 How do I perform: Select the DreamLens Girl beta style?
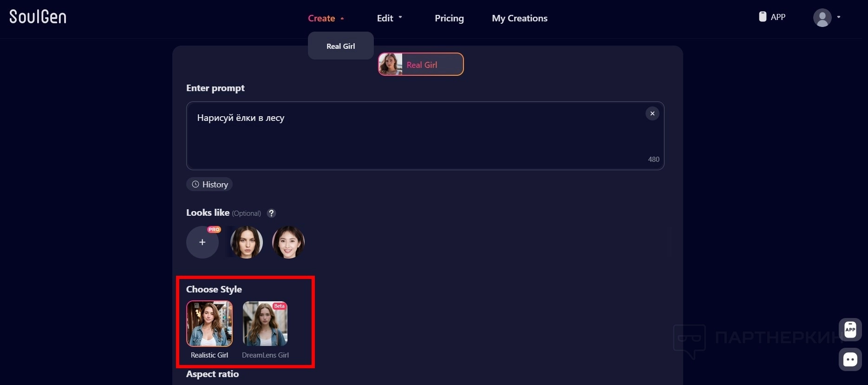(x=265, y=324)
